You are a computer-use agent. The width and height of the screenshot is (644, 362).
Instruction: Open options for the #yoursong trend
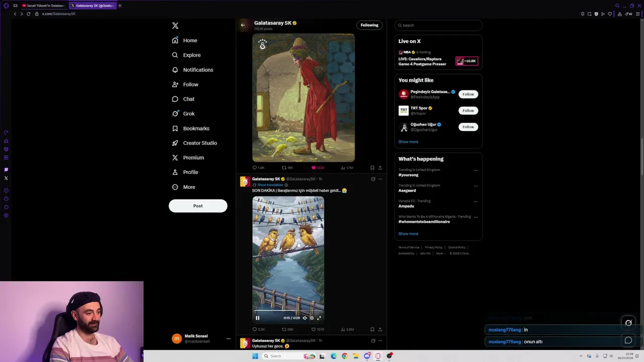click(x=475, y=170)
